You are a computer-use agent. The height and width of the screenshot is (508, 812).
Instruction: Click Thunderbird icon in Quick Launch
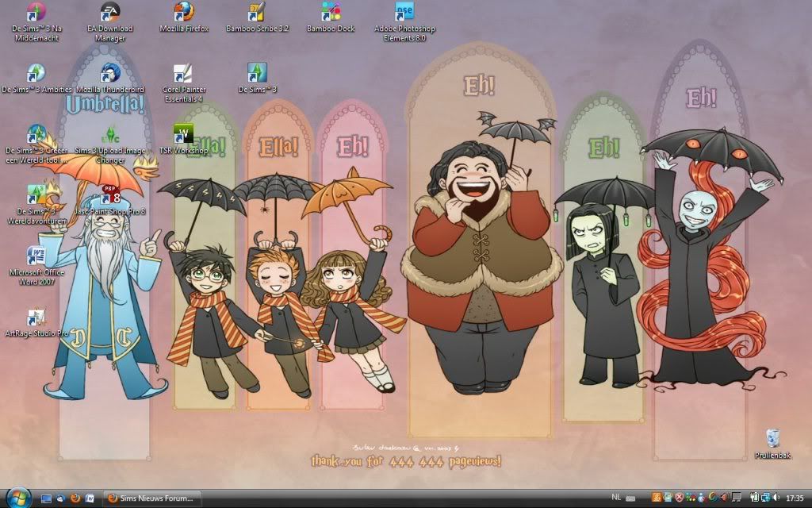click(x=60, y=498)
